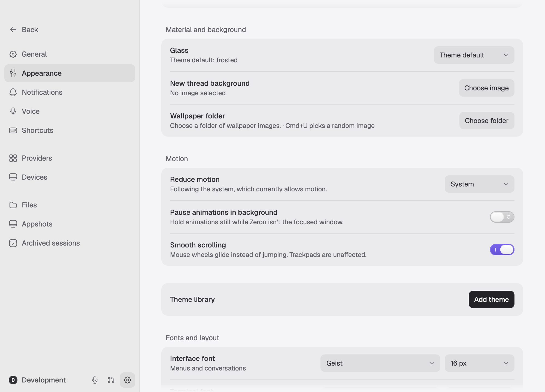Click the Material and background heading
Viewport: 545px width, 392px height.
pos(206,30)
